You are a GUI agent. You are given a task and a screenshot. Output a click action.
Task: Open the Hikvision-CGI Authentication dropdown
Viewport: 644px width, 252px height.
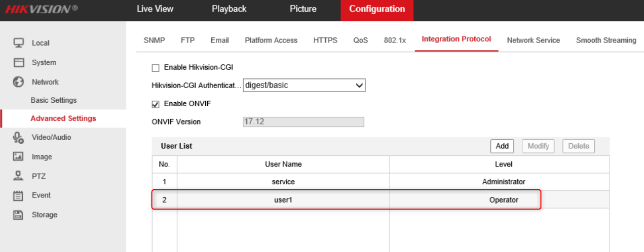point(304,86)
